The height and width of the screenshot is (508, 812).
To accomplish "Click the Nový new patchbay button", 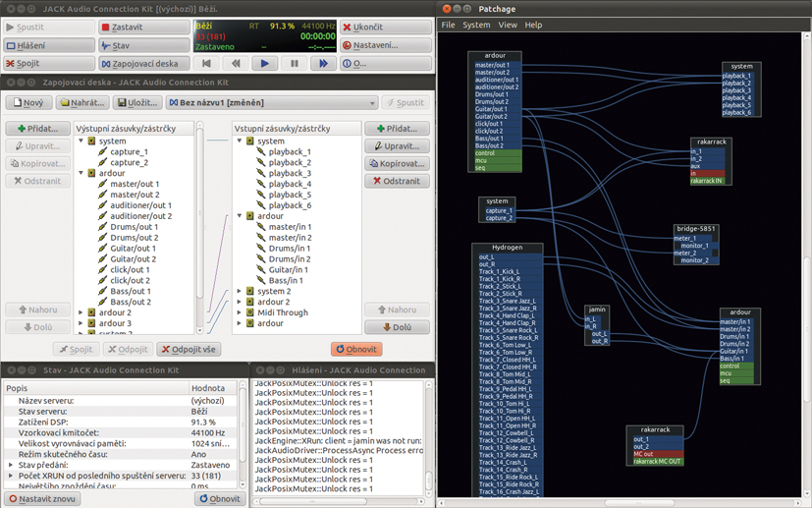I will (x=29, y=102).
